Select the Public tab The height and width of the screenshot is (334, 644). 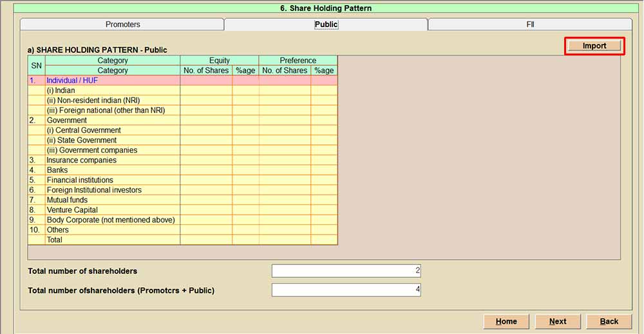pos(326,25)
